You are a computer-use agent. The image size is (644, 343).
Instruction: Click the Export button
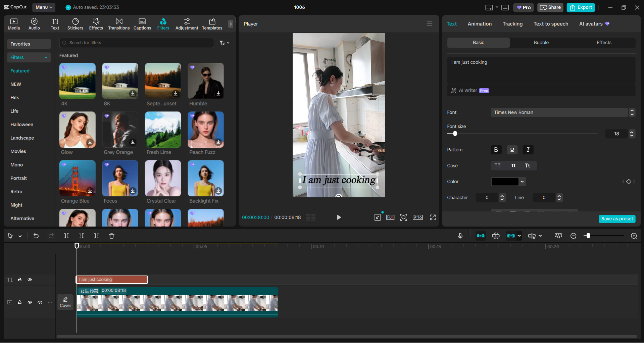point(580,7)
